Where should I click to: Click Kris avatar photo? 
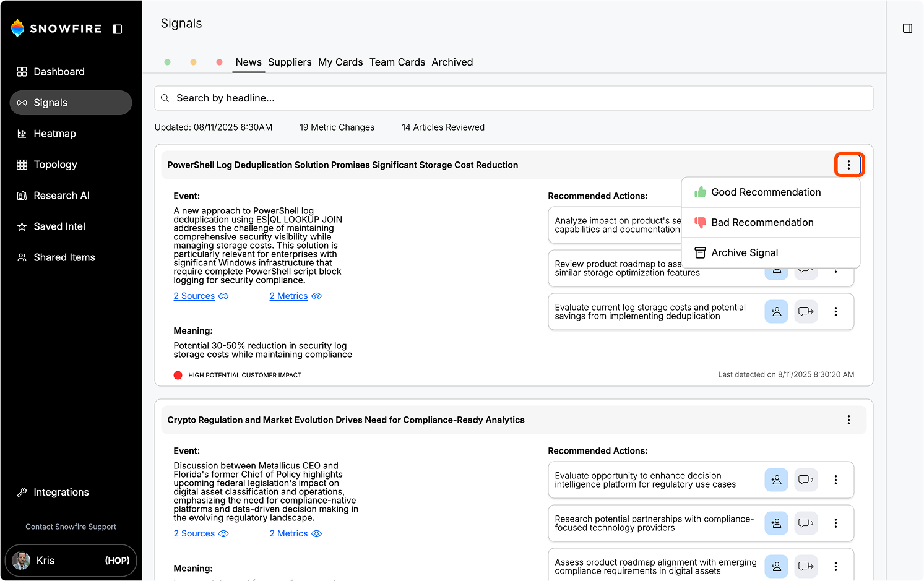point(22,561)
